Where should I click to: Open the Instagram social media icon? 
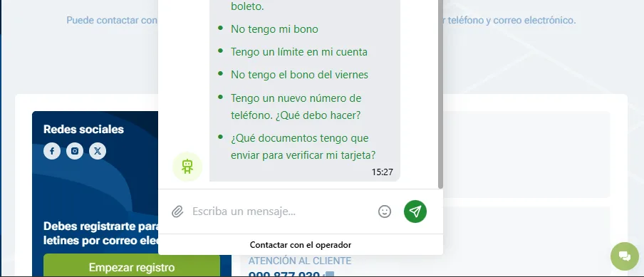tap(75, 151)
